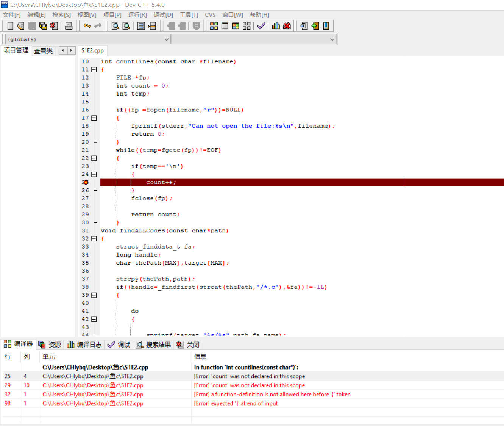Click the green plus Toggle bookmark icon
The width and height of the screenshot is (504, 426).
coord(315,26)
